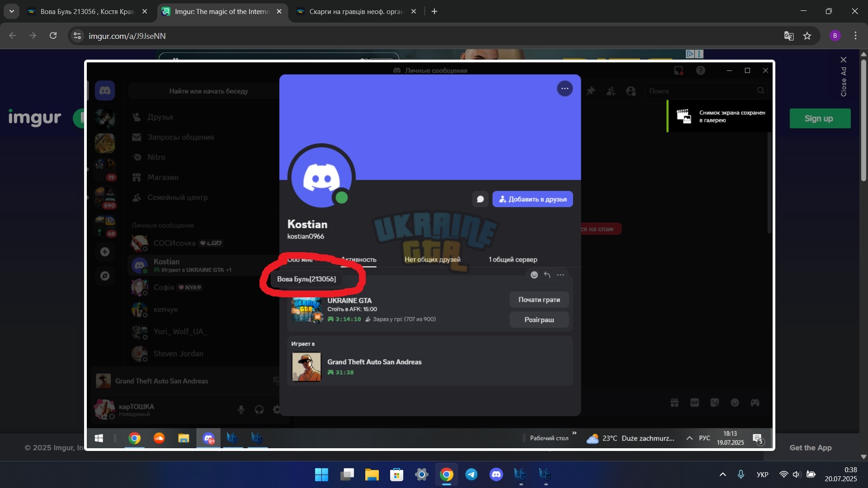Open the clock showing 0:38 20.07.2025

pos(841,474)
